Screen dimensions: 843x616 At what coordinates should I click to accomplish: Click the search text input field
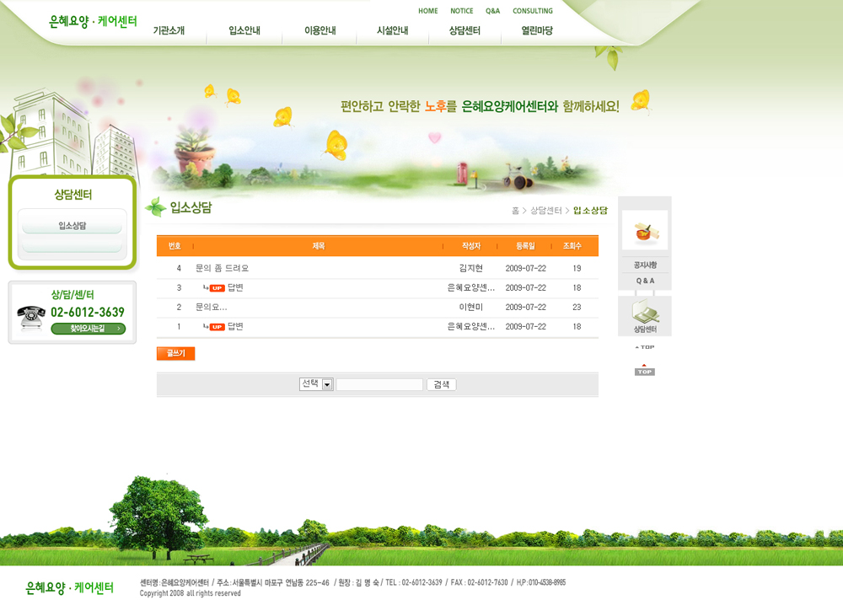tap(379, 384)
